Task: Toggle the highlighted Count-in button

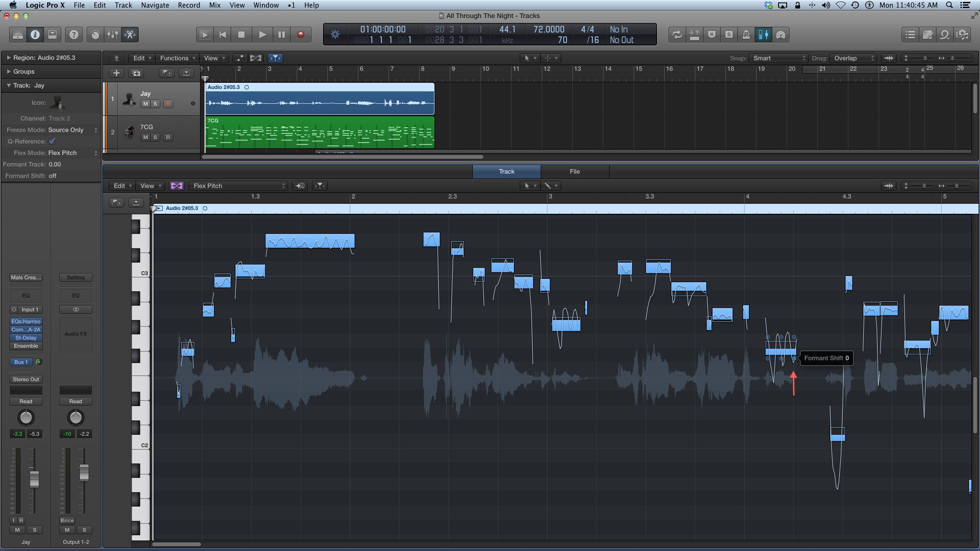Action: click(x=763, y=34)
